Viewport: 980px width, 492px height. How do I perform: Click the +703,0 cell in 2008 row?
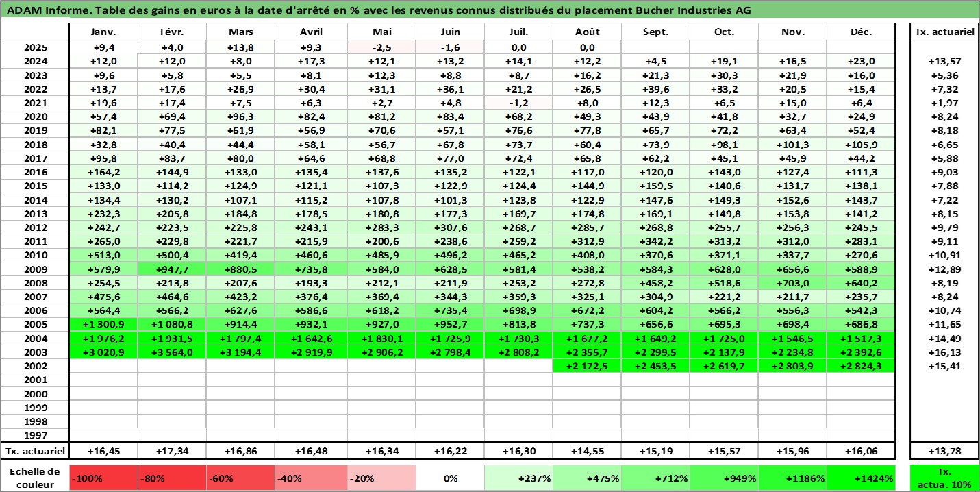pyautogui.click(x=793, y=282)
